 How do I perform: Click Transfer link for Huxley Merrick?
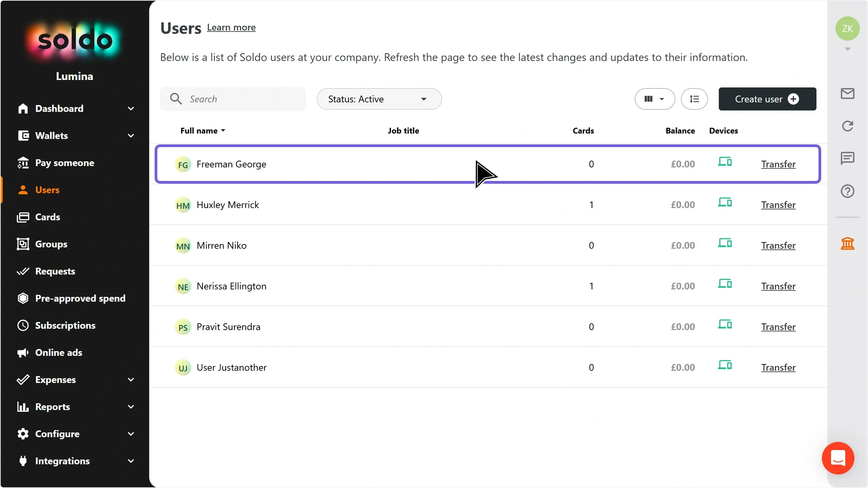tap(778, 205)
